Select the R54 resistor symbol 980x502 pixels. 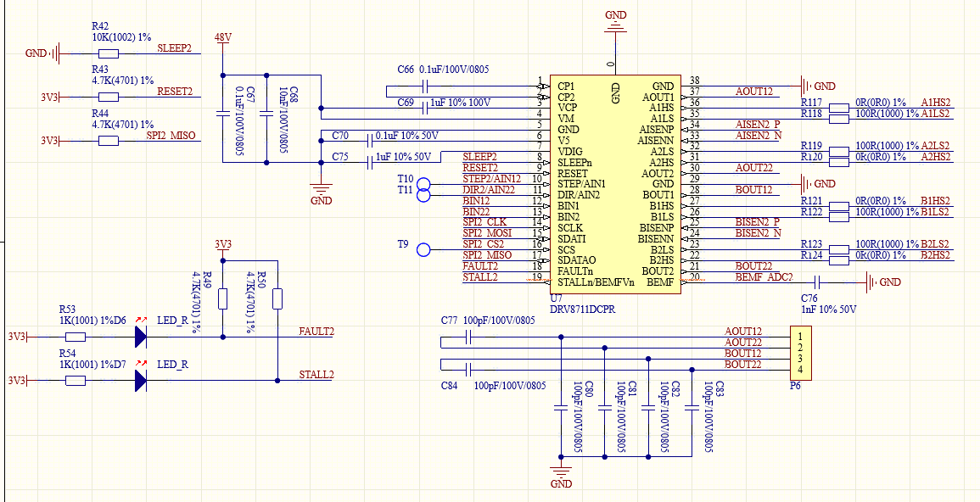coord(76,380)
